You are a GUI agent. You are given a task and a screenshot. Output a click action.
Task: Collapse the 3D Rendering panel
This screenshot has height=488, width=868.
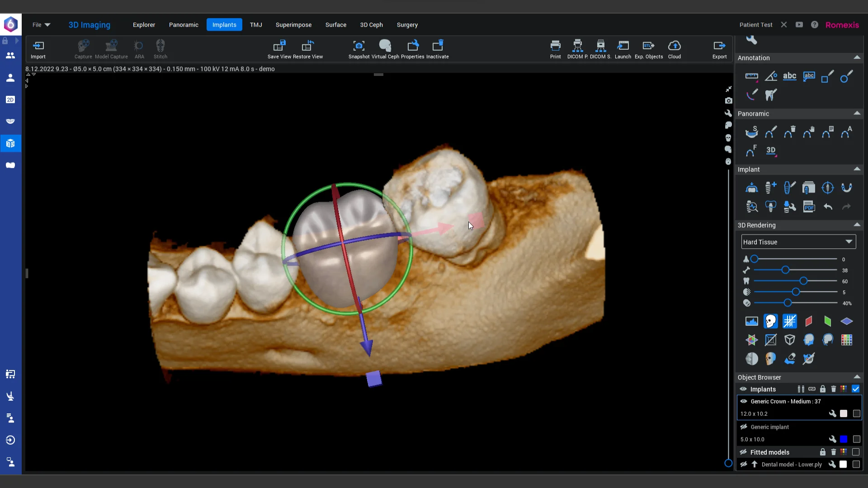(857, 225)
